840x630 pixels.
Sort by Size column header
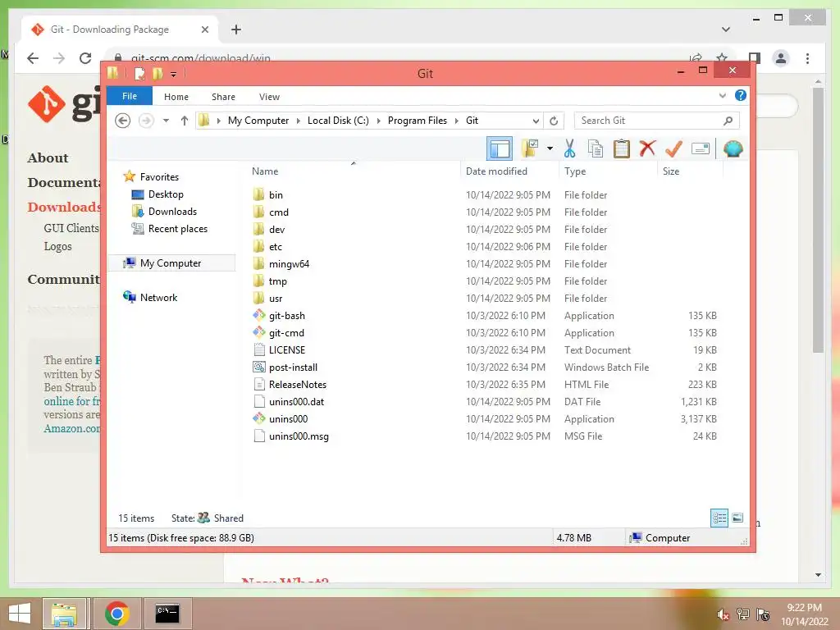(x=671, y=171)
